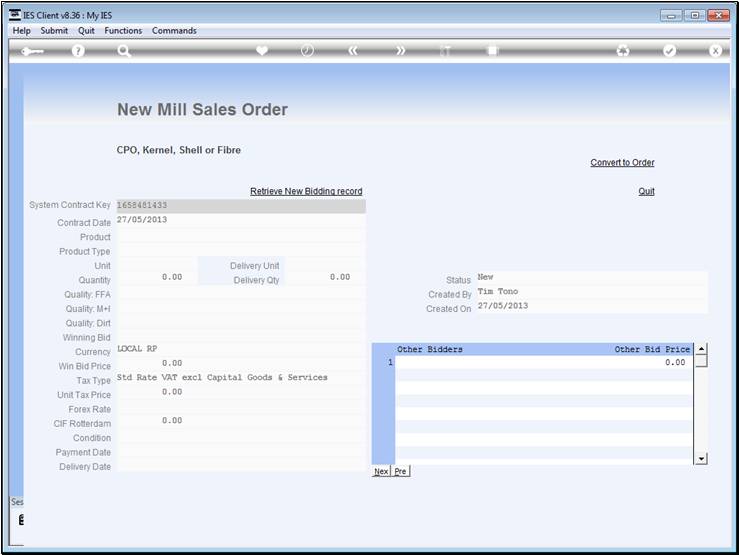Click the key icon in toolbar
Screen dimensions: 739x555
click(33, 51)
